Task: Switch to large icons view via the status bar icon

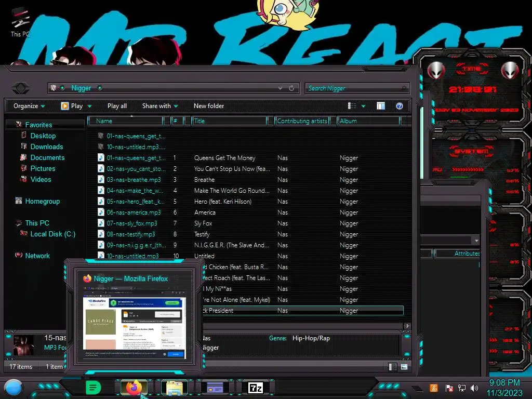Action: tap(404, 367)
